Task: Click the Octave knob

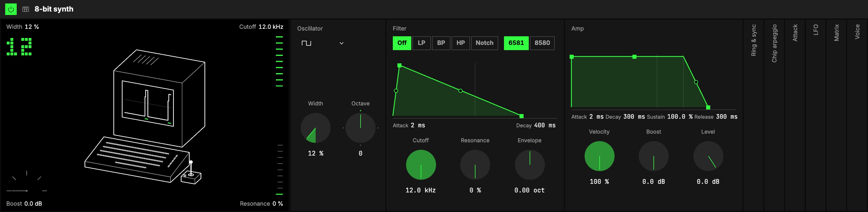Action: [360, 128]
